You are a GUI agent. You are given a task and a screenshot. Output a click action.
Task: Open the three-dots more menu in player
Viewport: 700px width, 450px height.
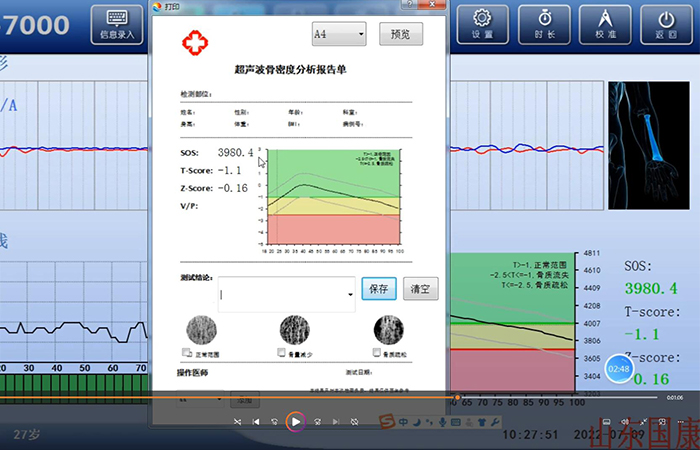pyautogui.click(x=680, y=422)
